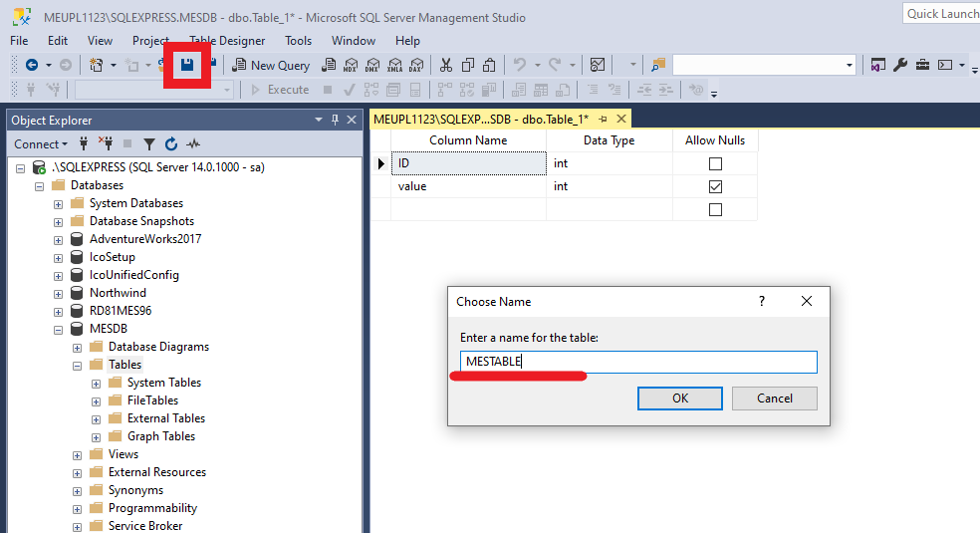Close the dbo.Table_1 tab

tap(621, 119)
